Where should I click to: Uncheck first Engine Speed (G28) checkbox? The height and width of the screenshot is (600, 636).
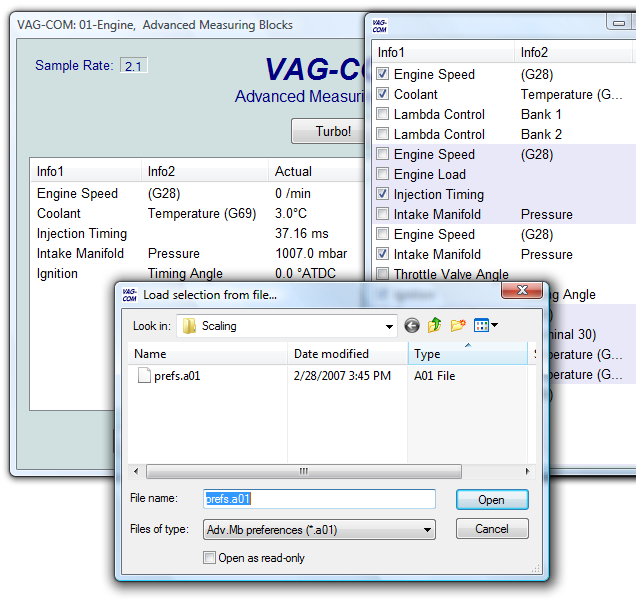coord(382,74)
